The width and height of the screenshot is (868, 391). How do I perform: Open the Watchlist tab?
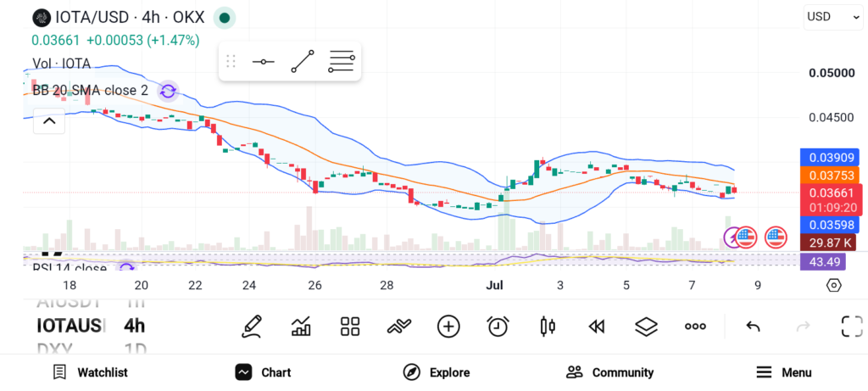click(90, 372)
